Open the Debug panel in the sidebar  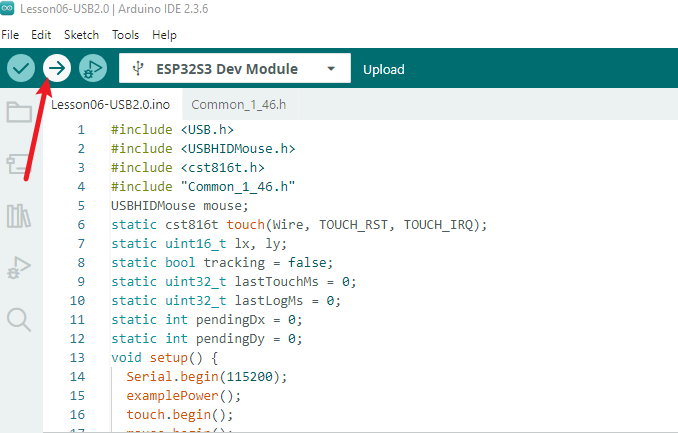19,267
